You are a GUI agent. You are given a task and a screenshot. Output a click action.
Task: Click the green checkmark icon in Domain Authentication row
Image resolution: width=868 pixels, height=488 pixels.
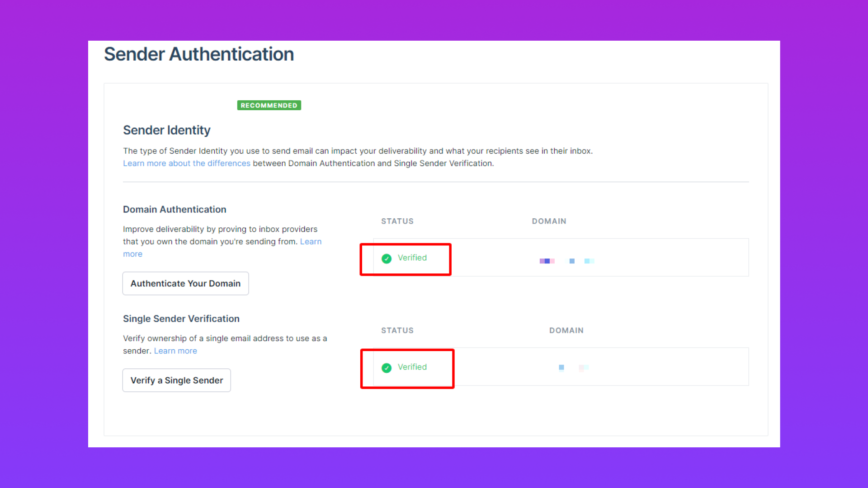click(x=387, y=258)
